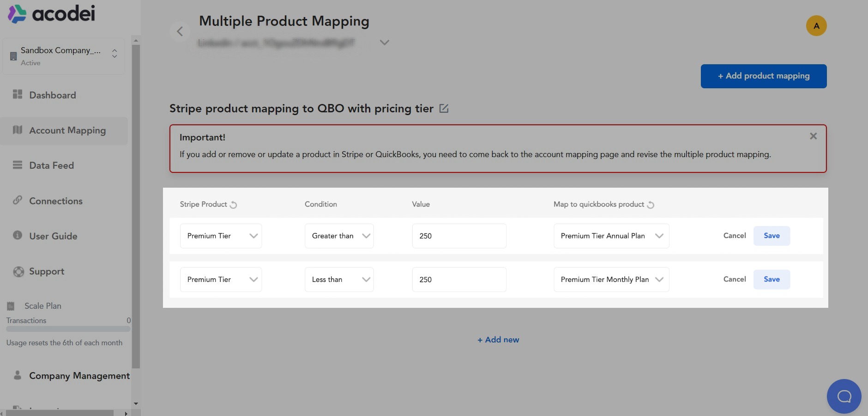Click the User Guide info icon
This screenshot has width=868, height=416.
click(x=18, y=235)
